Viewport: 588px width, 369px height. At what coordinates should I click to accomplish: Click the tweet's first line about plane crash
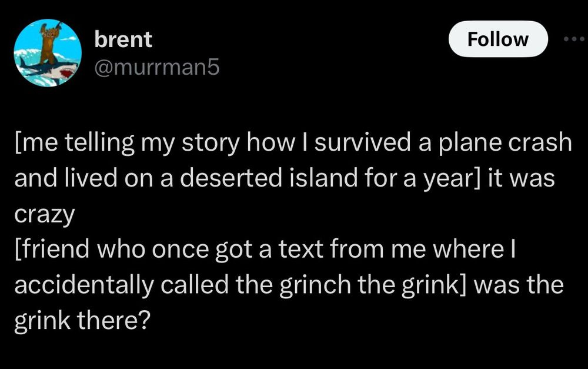point(292,144)
